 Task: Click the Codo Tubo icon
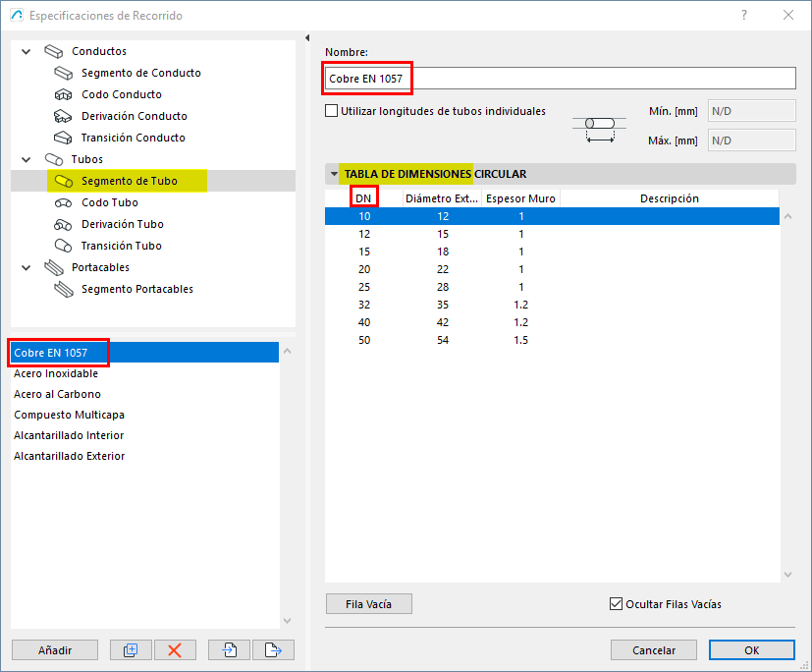point(63,203)
